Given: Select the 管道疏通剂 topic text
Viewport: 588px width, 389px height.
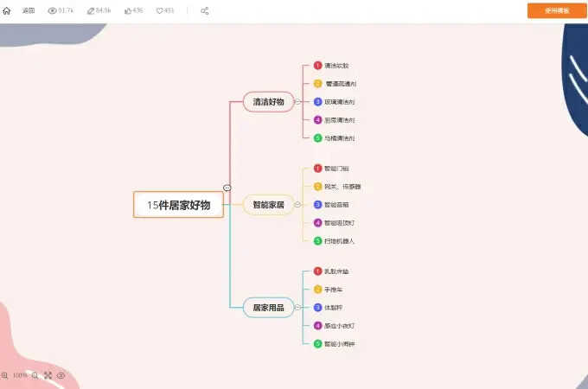Looking at the screenshot, I should coord(341,84).
